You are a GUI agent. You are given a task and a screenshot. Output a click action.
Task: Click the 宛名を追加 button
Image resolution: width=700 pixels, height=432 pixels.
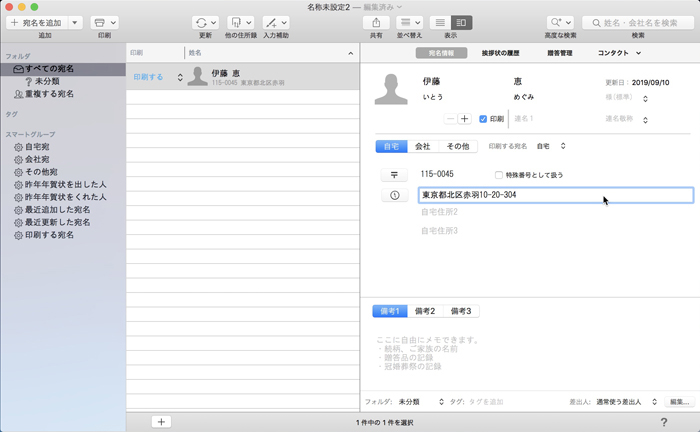click(36, 22)
